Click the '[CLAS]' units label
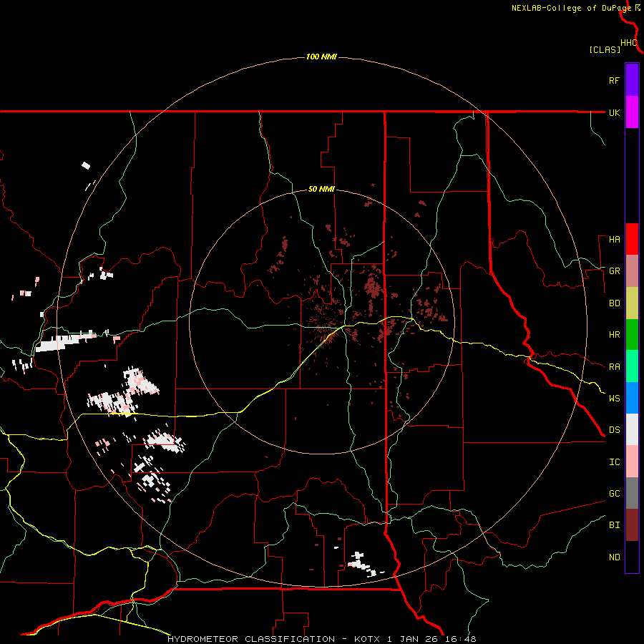 (605, 50)
